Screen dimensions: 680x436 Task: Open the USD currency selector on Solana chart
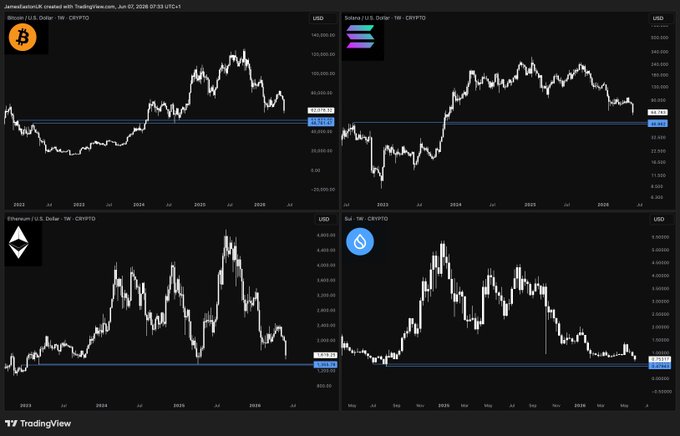(658, 18)
